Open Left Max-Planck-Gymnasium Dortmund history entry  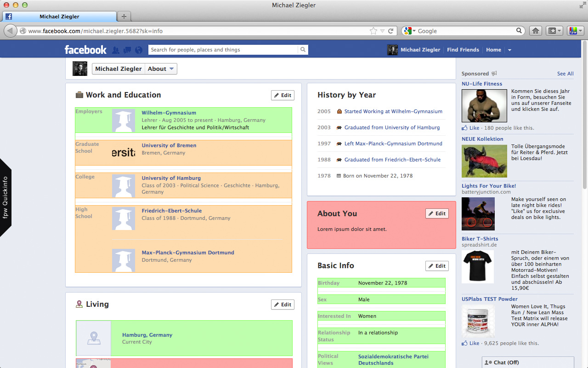coord(393,144)
